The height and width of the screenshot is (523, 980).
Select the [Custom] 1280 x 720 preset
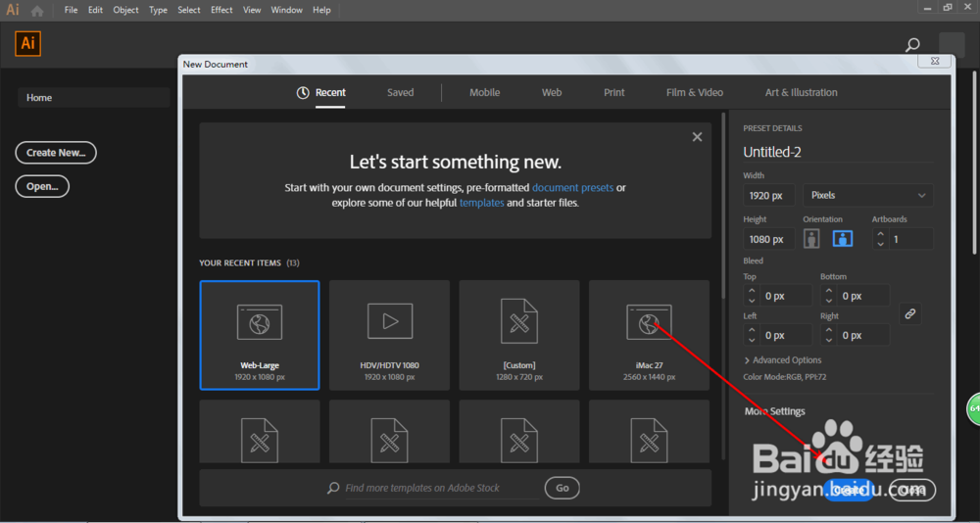pos(519,335)
